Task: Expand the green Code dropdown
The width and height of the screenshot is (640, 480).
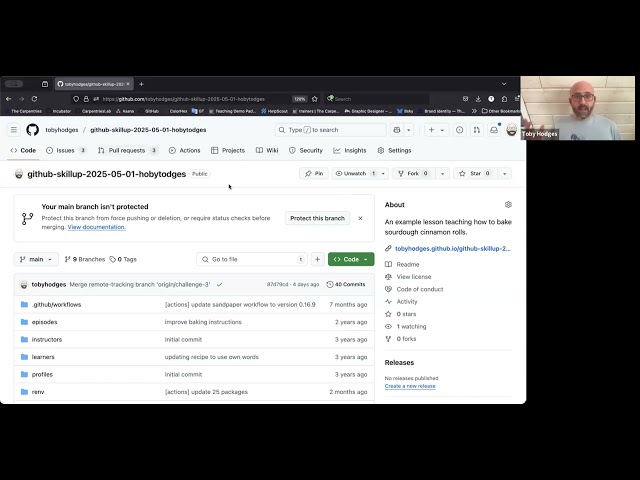Action: pyautogui.click(x=351, y=259)
